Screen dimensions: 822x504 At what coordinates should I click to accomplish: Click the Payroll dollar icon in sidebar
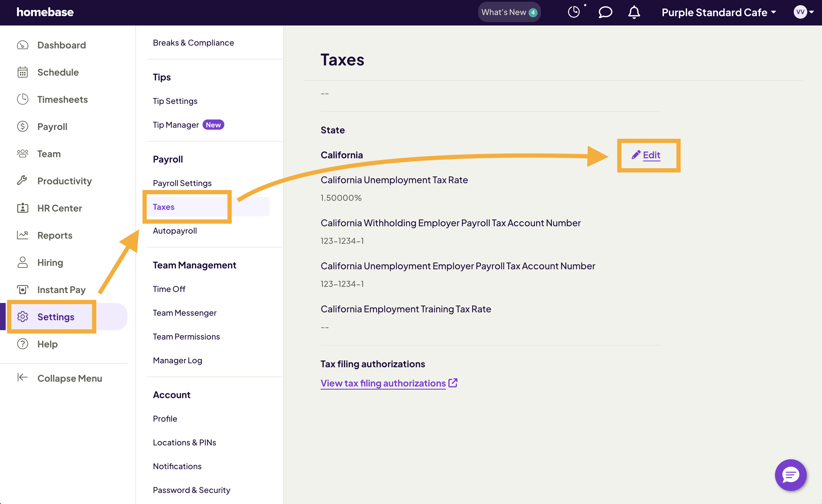[x=22, y=126]
